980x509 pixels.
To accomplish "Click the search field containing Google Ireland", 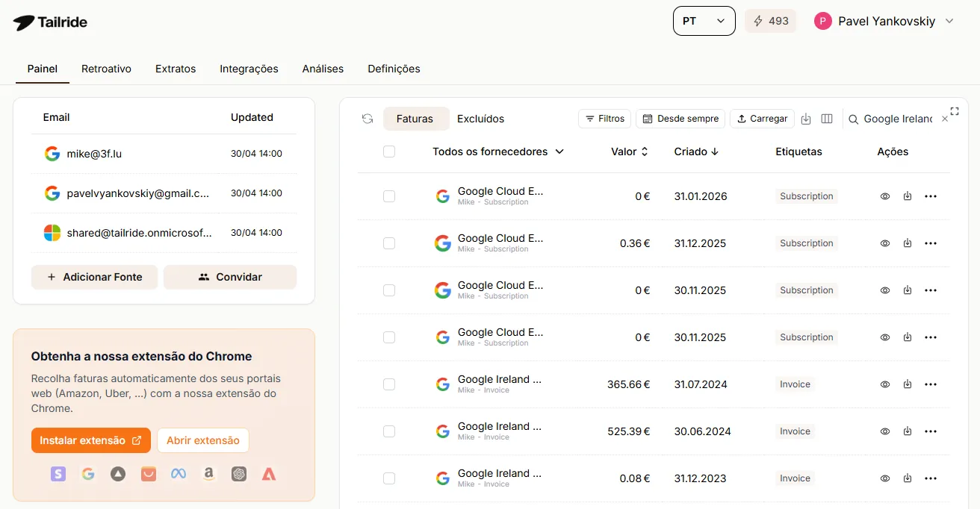I will (898, 119).
